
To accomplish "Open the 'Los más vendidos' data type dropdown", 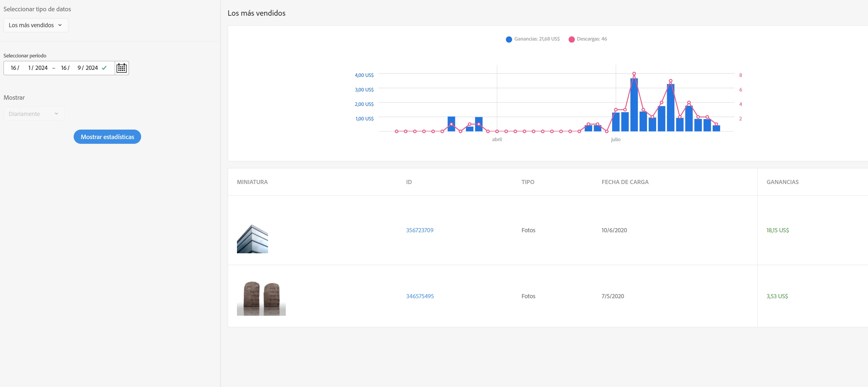I will coord(36,25).
